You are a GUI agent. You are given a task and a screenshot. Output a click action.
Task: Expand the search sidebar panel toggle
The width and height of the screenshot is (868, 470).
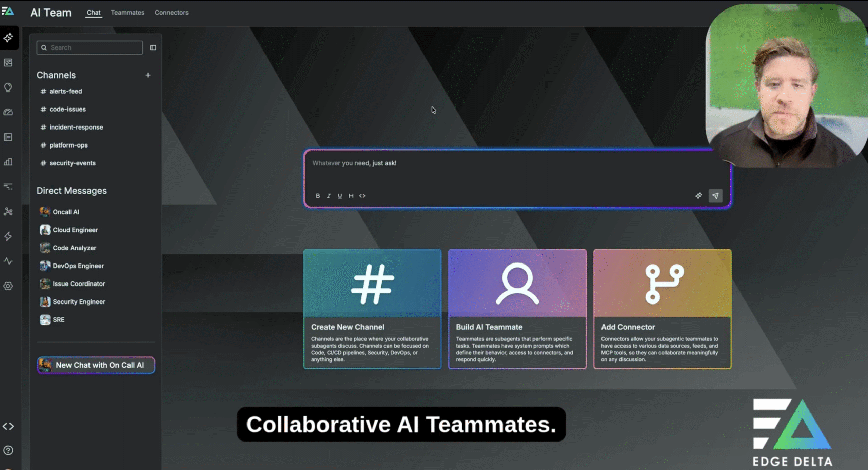[153, 47]
